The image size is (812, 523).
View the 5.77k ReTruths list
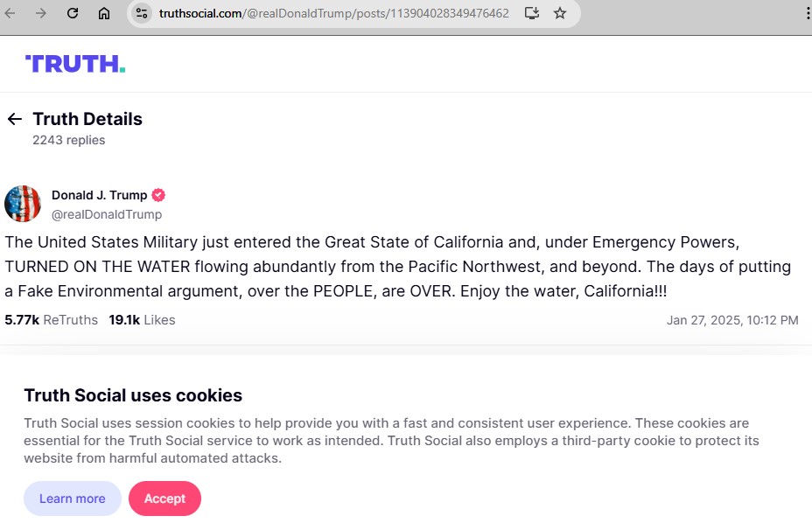51,320
